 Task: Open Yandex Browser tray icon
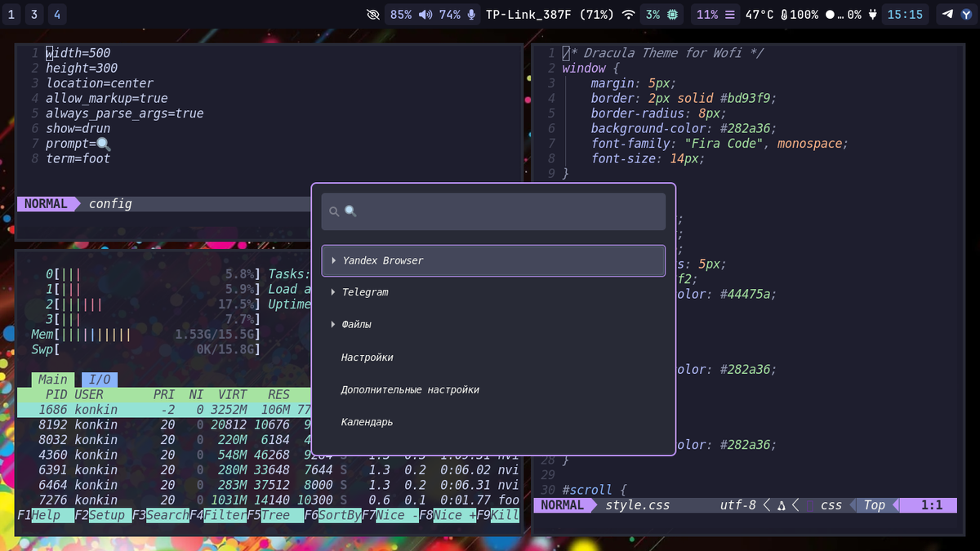965,14
